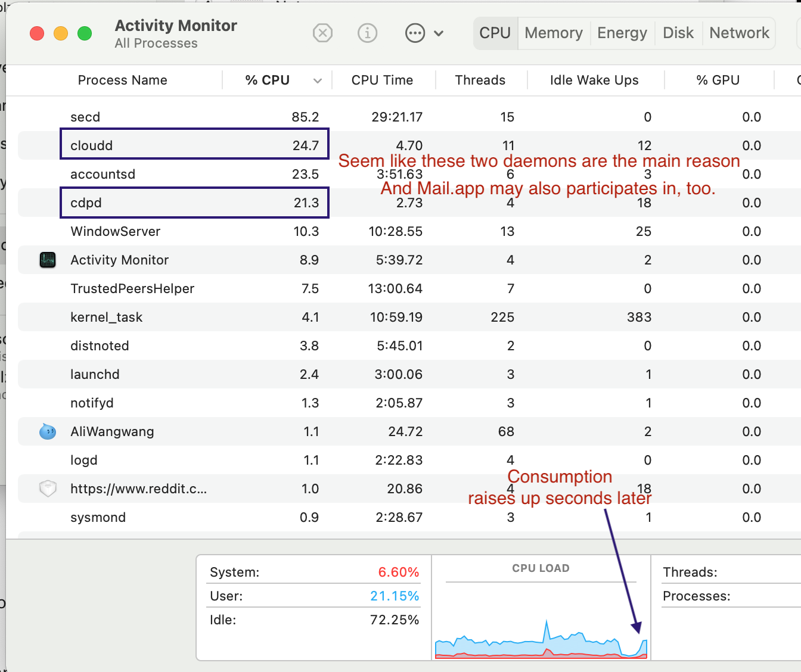Open the Energy tab
This screenshot has width=801, height=672.
click(622, 33)
